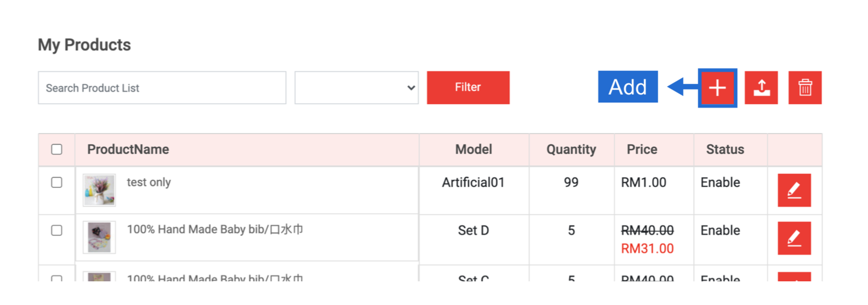Click into Search Product List field

coord(162,88)
